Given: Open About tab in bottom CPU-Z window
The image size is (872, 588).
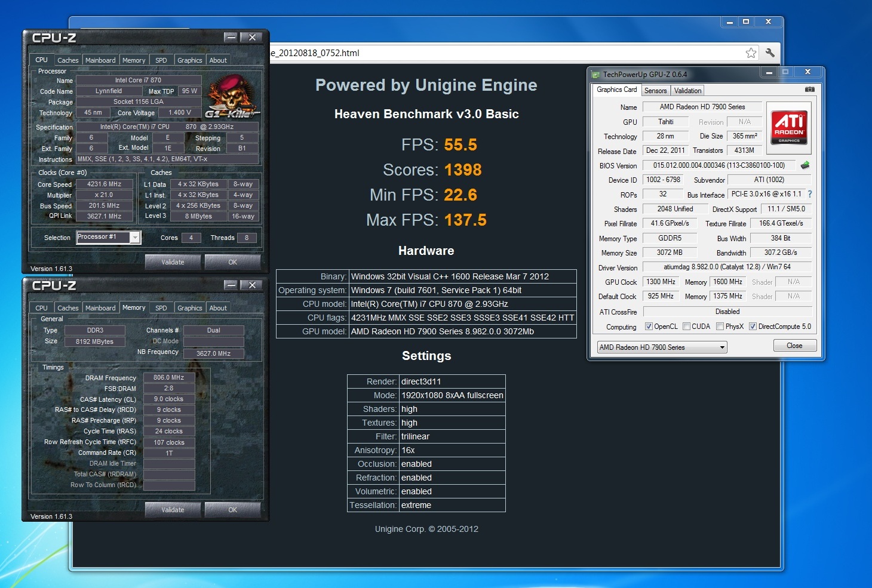Looking at the screenshot, I should point(218,308).
